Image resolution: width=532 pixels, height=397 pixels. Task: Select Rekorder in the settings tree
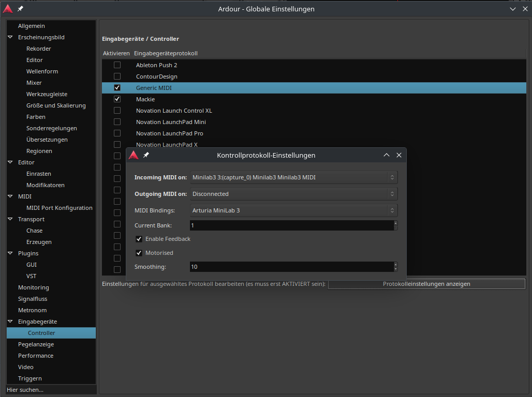pos(39,49)
